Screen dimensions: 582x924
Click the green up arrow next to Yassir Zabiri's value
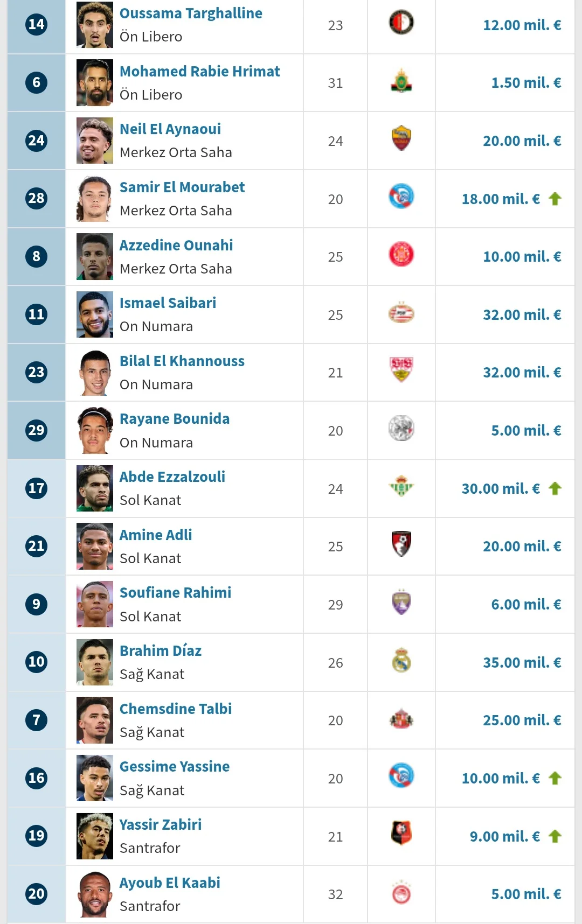(x=555, y=836)
